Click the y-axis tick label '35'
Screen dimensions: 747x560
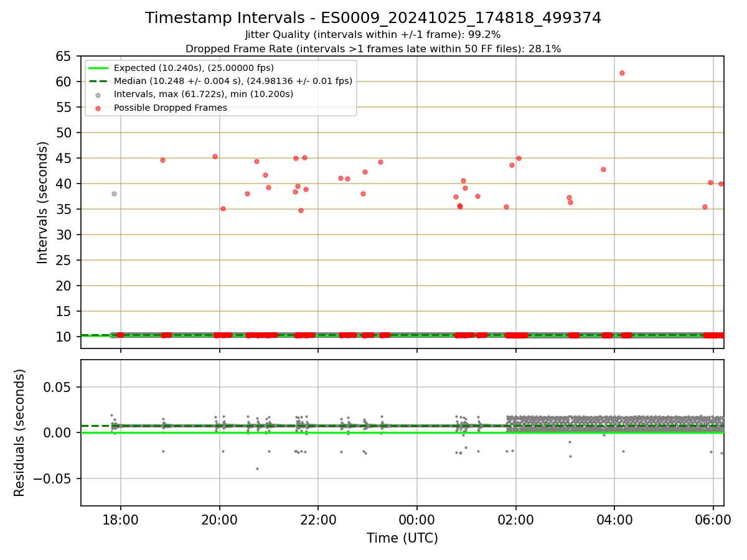64,209
